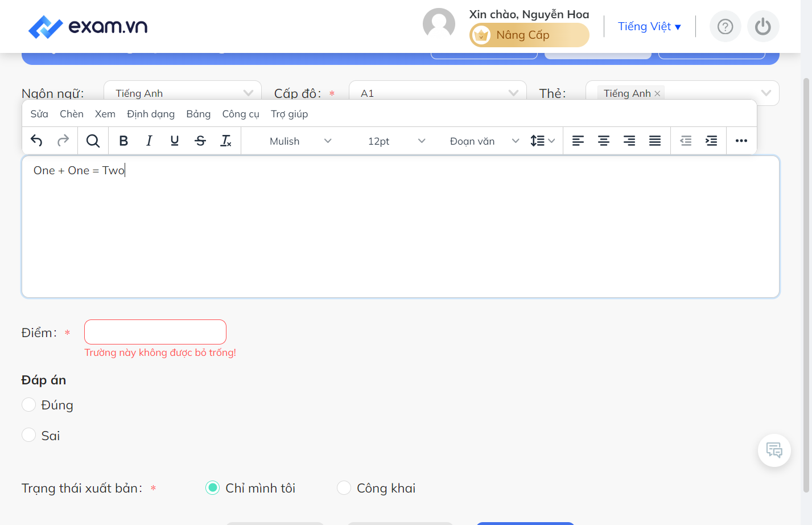Open the chat support widget
812x525 pixels.
[x=774, y=450]
